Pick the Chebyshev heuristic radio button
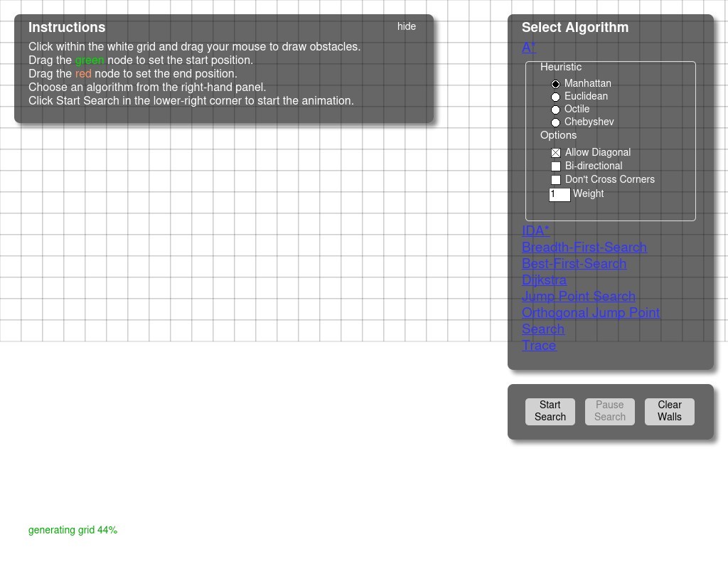The image size is (728, 569). pos(556,122)
